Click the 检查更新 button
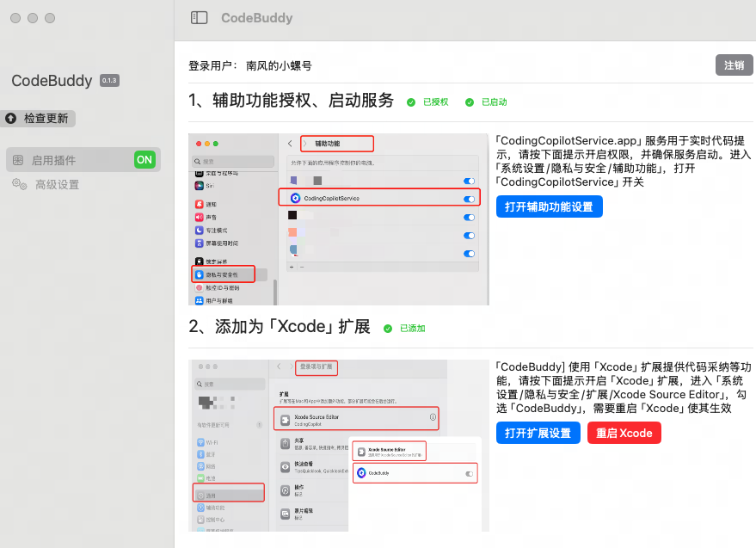The height and width of the screenshot is (548, 756). click(38, 118)
